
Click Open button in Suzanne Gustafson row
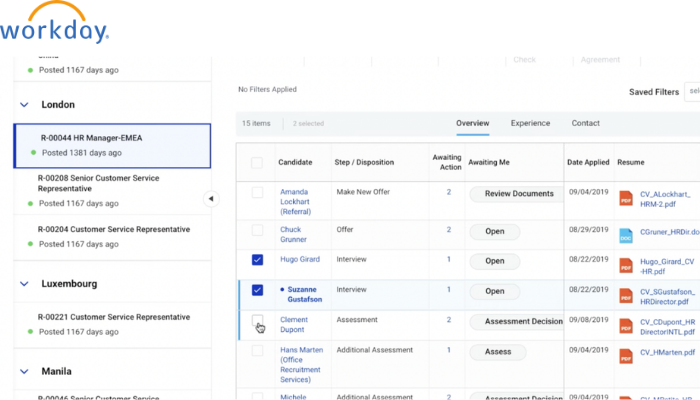pos(495,292)
